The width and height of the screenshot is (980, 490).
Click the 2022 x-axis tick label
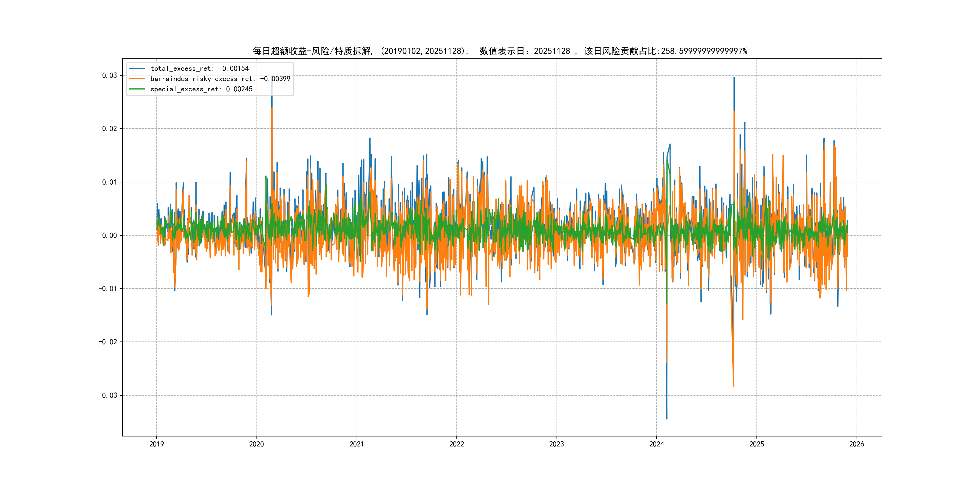coord(456,444)
